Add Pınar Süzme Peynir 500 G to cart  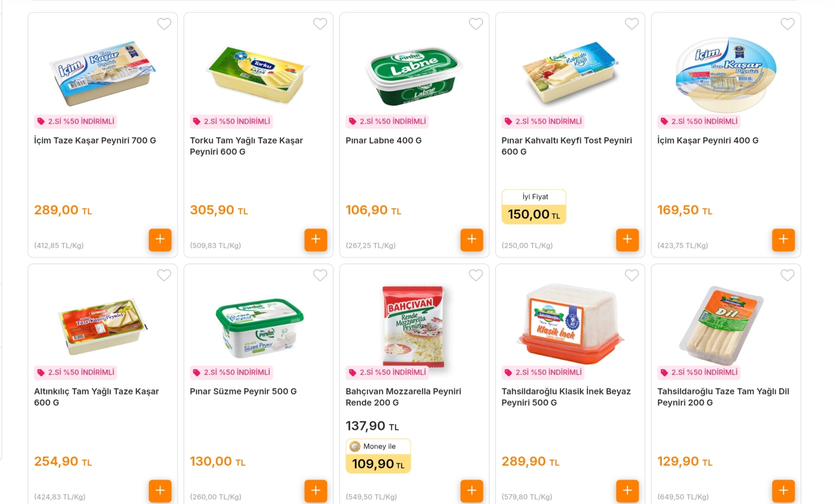tap(316, 491)
